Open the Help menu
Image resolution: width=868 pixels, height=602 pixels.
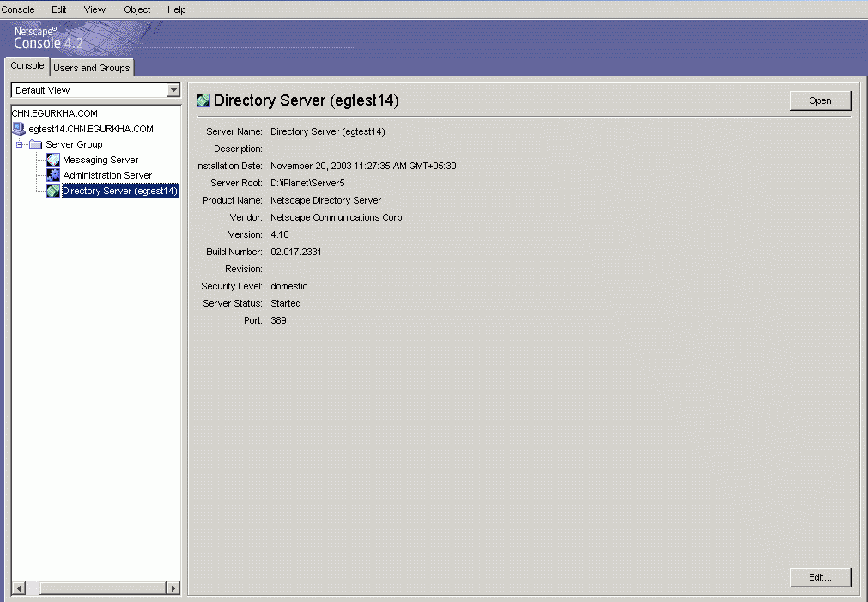click(177, 9)
